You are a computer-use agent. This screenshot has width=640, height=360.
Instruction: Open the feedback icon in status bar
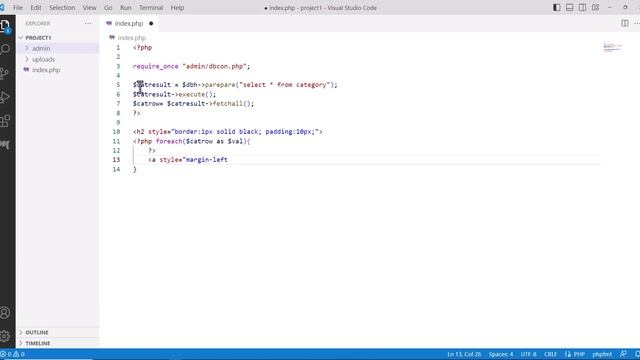[623, 354]
